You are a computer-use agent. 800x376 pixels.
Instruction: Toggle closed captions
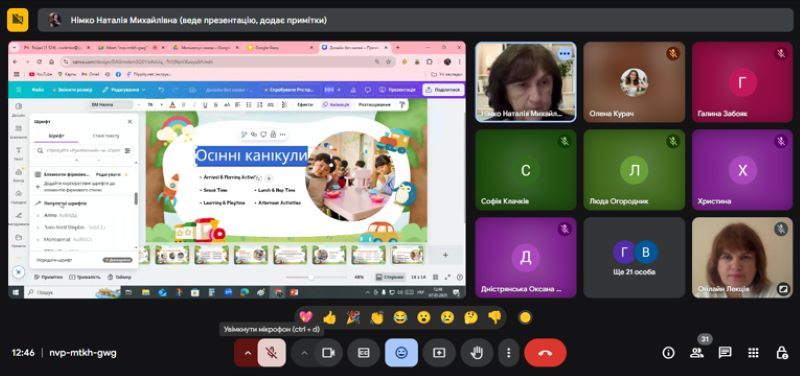click(363, 353)
